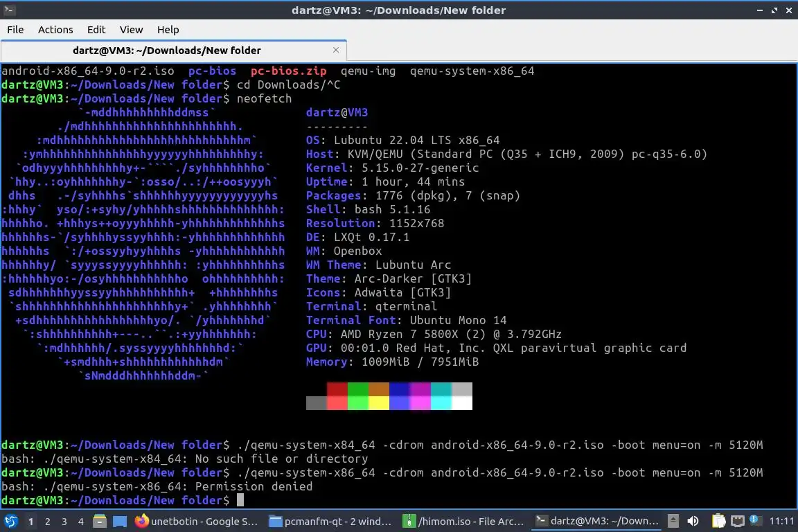798x532 pixels.
Task: Click the bright magenta color block
Action: (420, 403)
